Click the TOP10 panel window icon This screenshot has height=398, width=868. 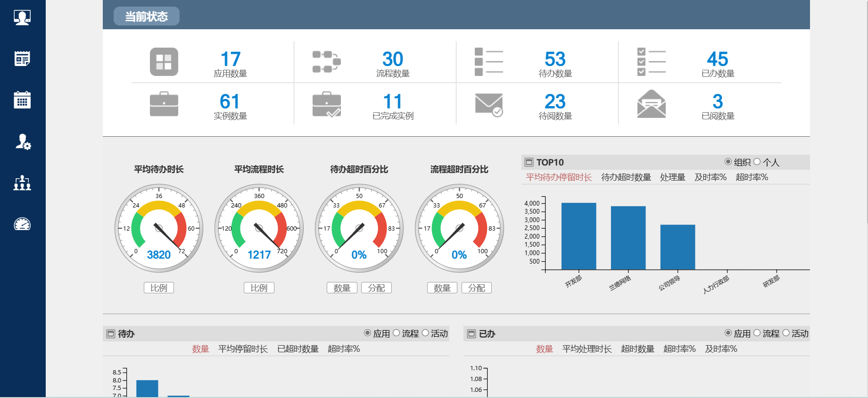pos(529,162)
